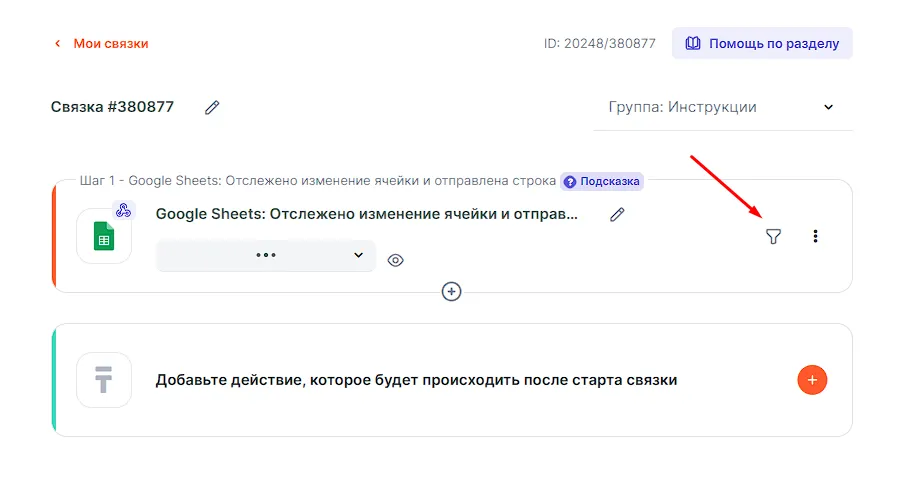Click the filter funnel icon in step 1
The height and width of the screenshot is (497, 901).
pos(772,236)
